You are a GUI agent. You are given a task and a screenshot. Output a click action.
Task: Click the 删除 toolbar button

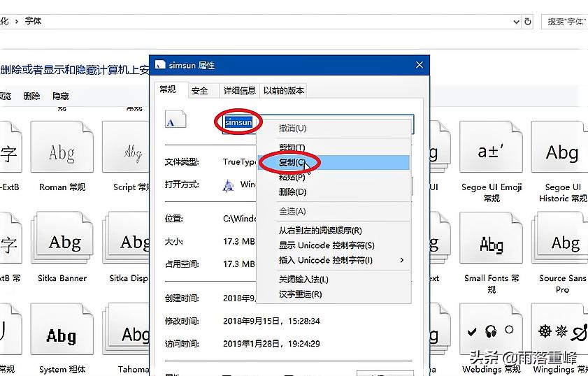coord(32,96)
